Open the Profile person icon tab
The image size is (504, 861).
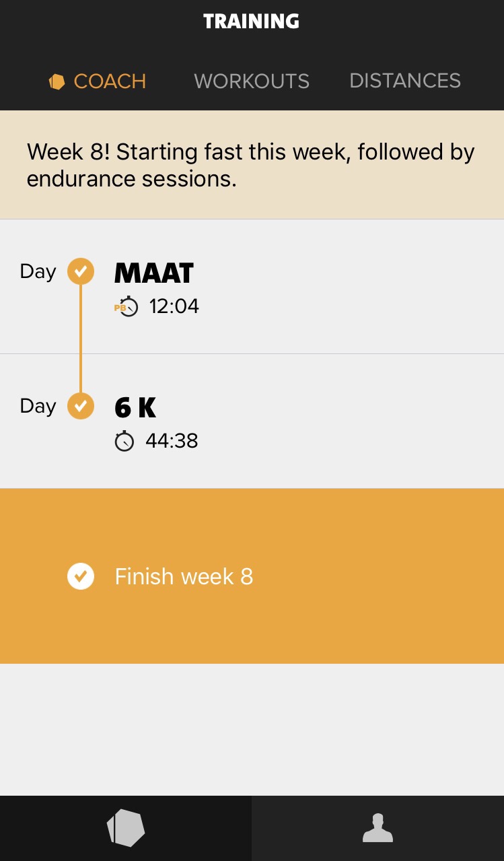point(377,828)
